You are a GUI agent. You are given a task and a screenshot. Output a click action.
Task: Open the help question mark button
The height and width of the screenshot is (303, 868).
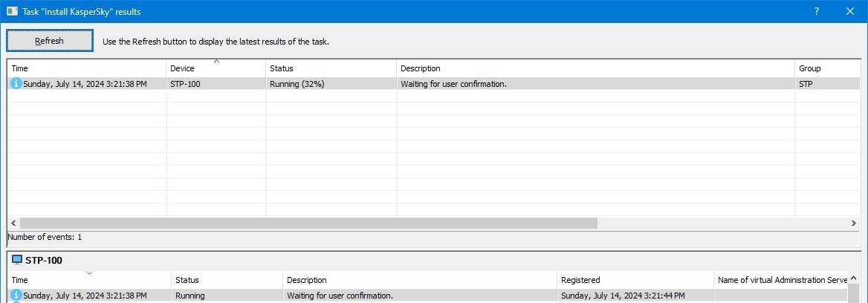817,12
